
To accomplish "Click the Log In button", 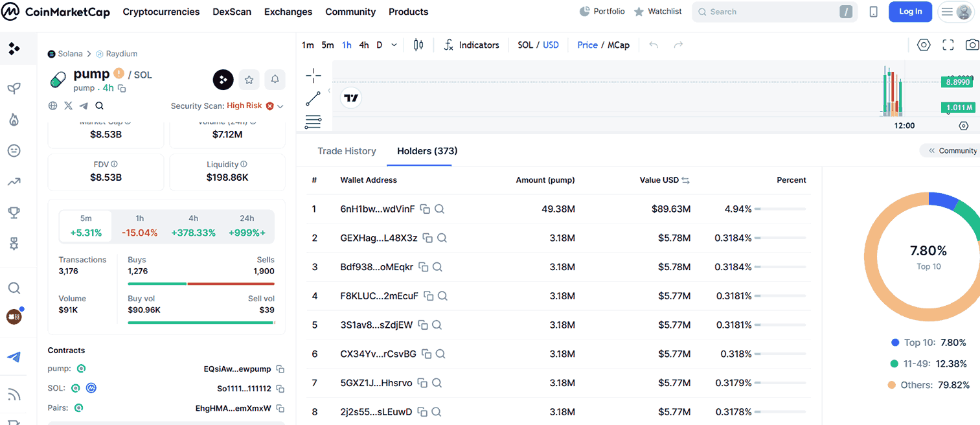I will click(x=910, y=12).
